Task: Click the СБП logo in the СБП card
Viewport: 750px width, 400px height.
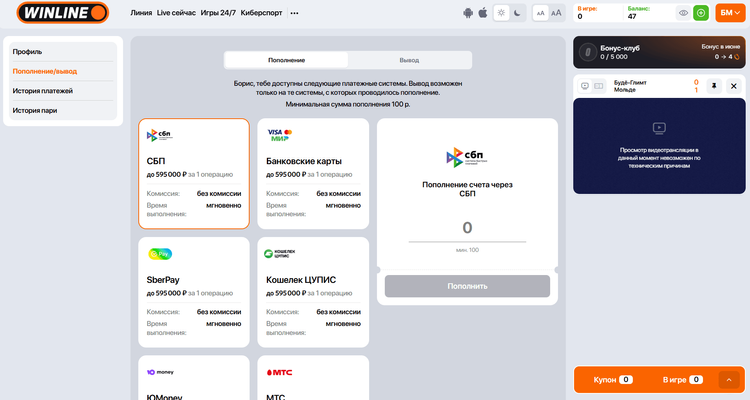Action: [x=159, y=135]
